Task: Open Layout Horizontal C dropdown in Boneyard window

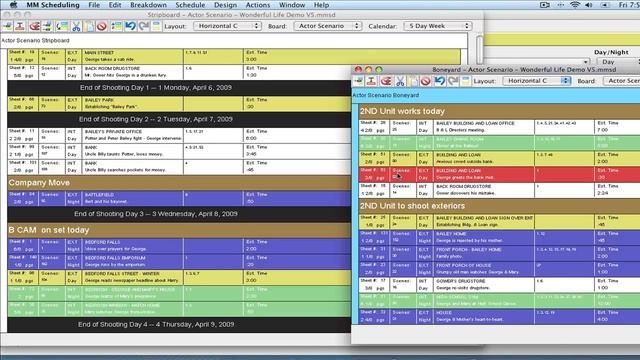Action: coord(537,81)
